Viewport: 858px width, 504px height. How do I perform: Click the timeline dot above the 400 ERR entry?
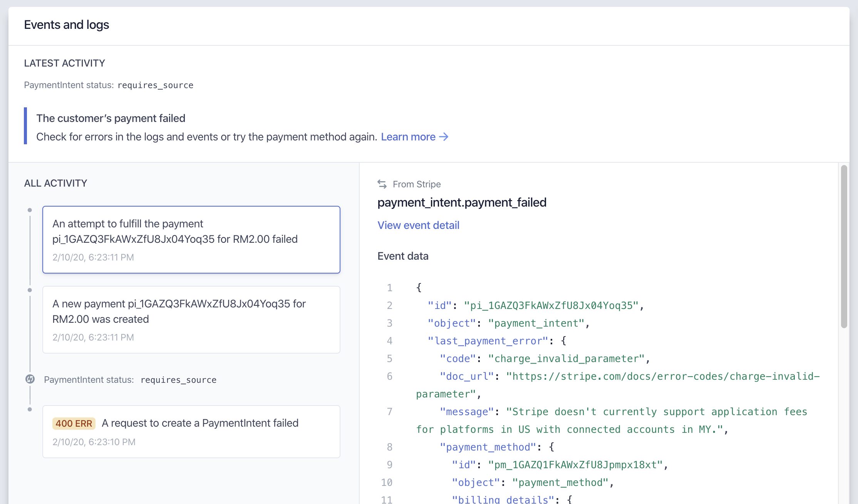coord(30,409)
